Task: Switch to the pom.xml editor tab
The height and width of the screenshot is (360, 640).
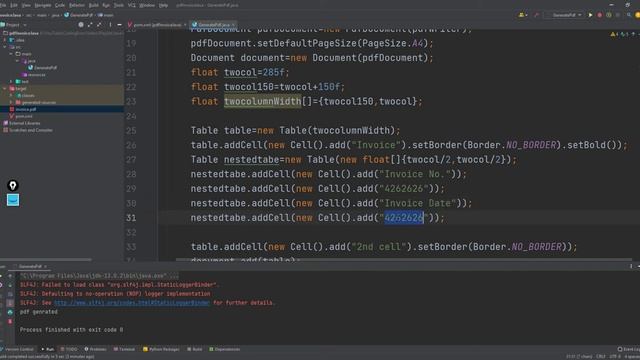Action: tap(157, 25)
